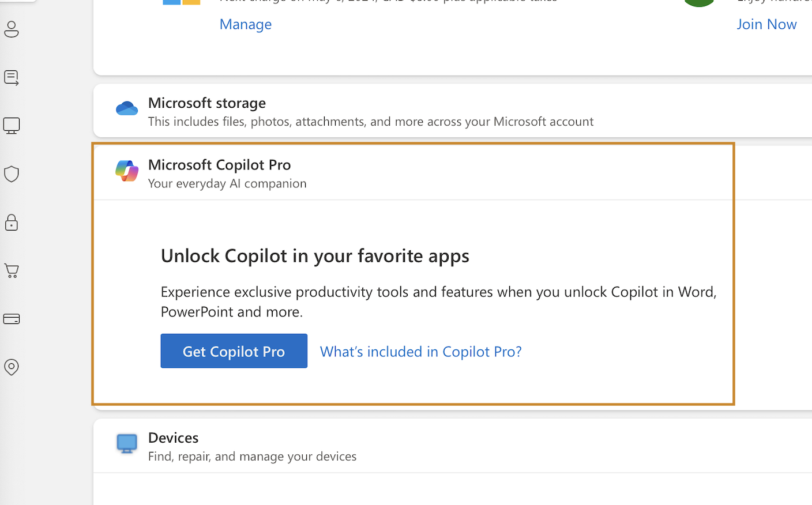This screenshot has width=812, height=505.
Task: Click 'Find, repair, and manage your devices' text
Action: [x=252, y=456]
